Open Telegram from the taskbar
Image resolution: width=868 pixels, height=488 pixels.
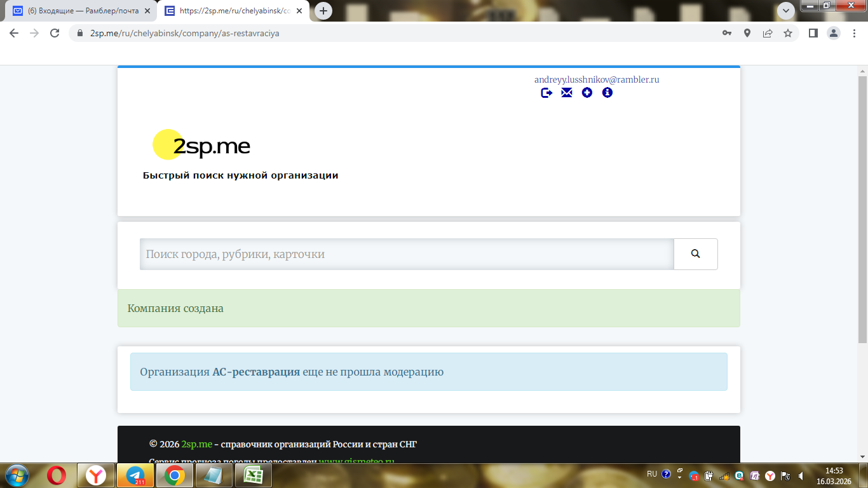click(x=135, y=475)
